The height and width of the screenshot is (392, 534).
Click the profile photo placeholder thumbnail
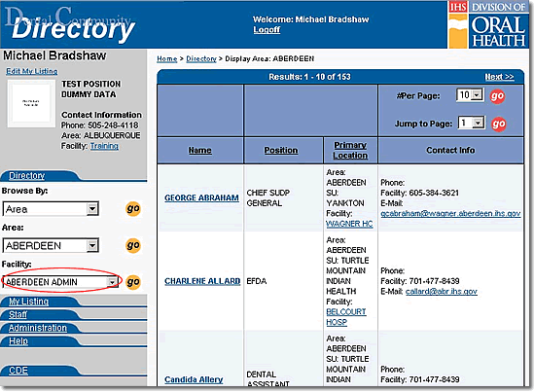31,103
